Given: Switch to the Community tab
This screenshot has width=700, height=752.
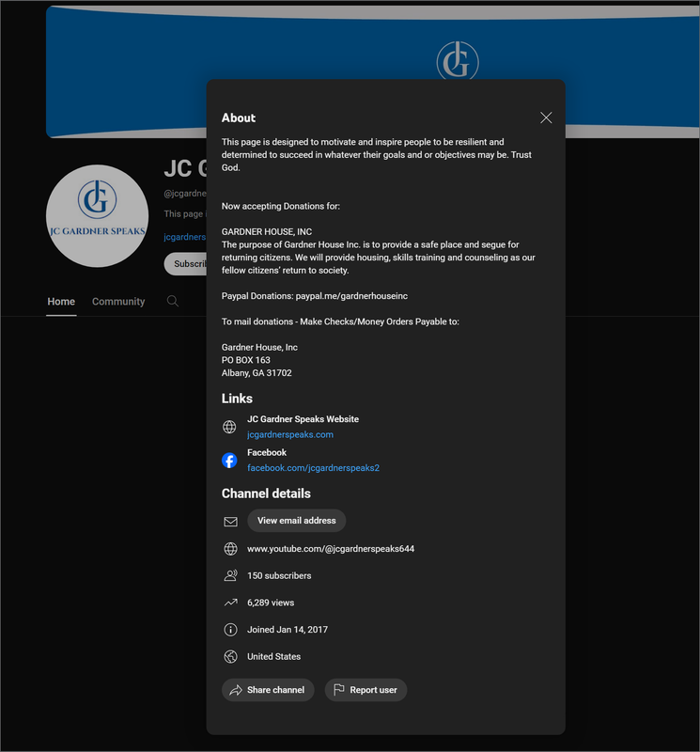Looking at the screenshot, I should 118,302.
